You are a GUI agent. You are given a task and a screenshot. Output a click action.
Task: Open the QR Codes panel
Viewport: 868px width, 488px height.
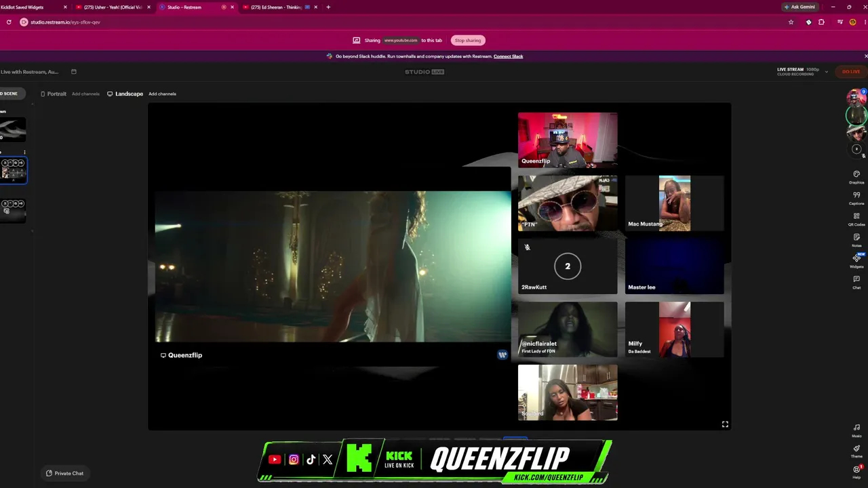856,219
